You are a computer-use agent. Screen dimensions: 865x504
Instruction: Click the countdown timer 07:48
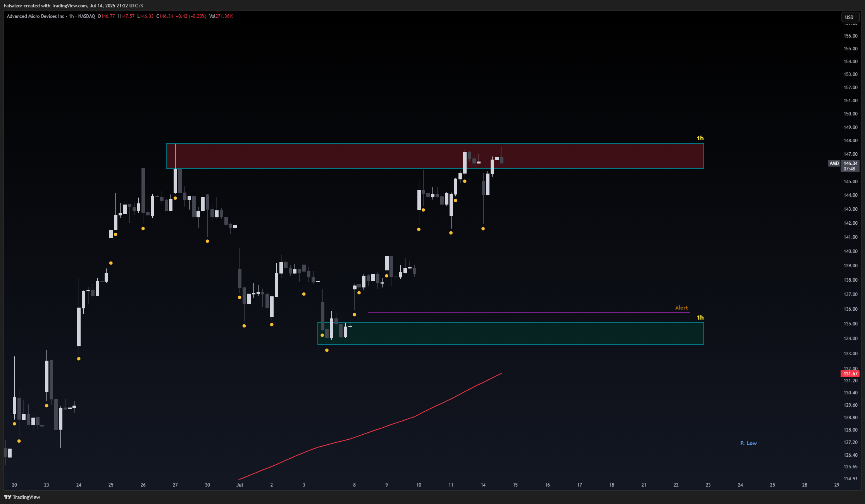(849, 169)
